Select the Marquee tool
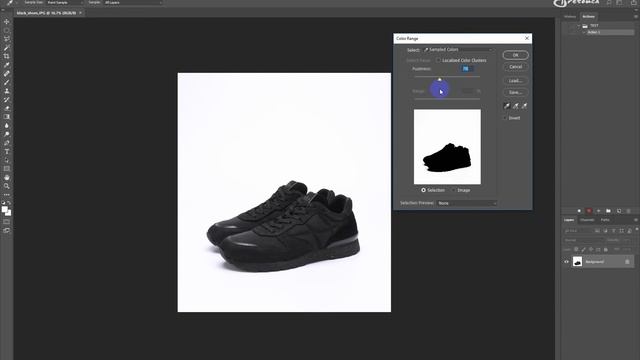The width and height of the screenshot is (640, 360). [x=7, y=30]
